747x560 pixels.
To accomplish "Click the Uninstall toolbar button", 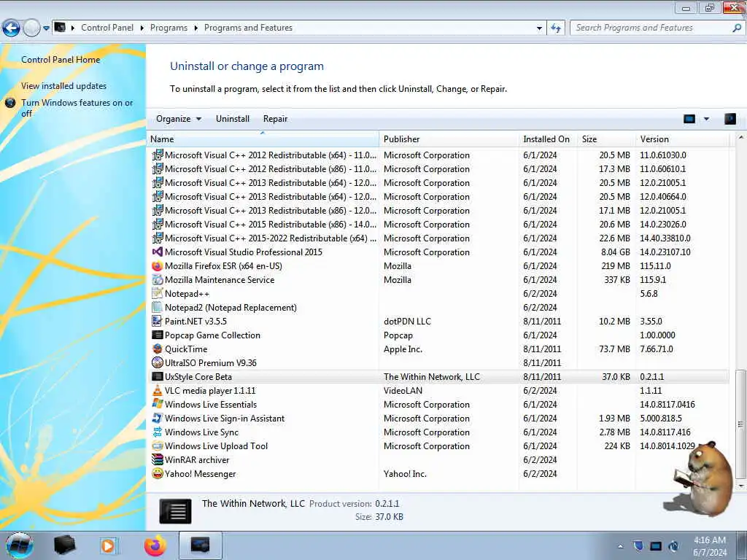I will 233,119.
